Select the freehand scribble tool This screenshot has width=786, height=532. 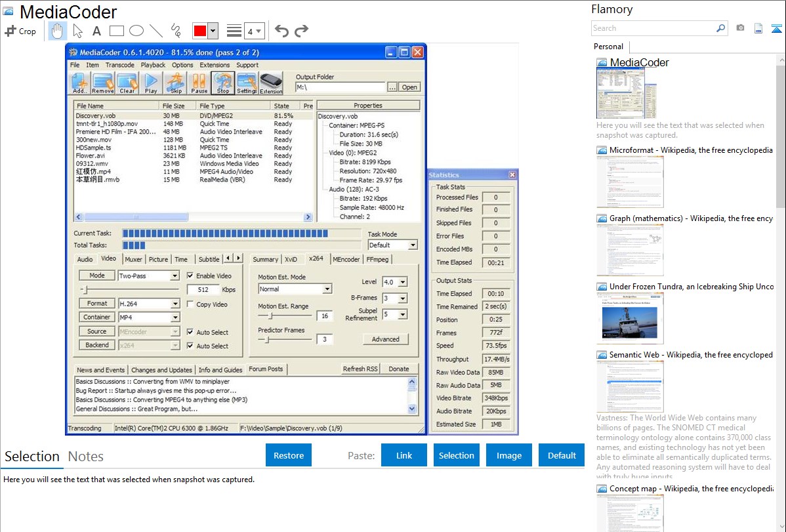tap(176, 31)
